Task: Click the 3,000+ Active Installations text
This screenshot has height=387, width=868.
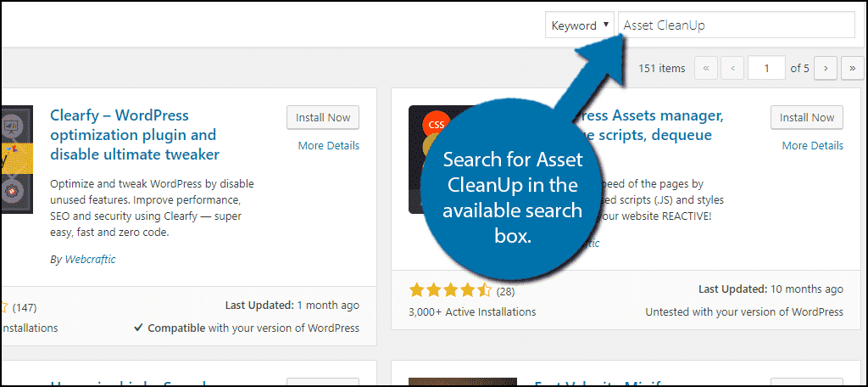Action: click(472, 311)
